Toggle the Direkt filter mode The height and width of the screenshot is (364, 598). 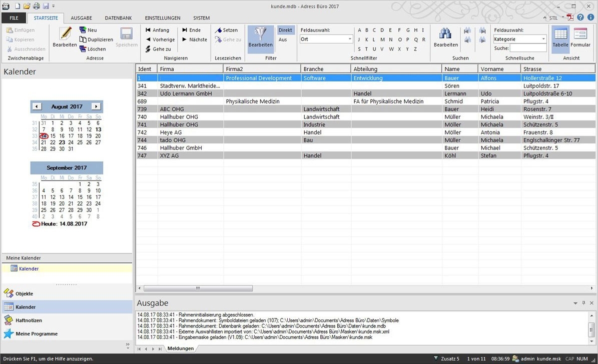[x=285, y=30]
